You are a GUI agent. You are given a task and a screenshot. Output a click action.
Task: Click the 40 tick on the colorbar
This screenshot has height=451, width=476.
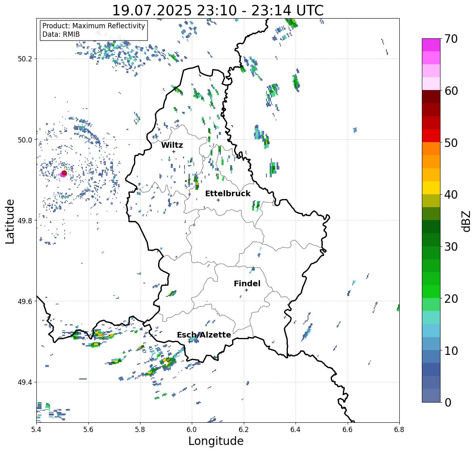[451, 195]
